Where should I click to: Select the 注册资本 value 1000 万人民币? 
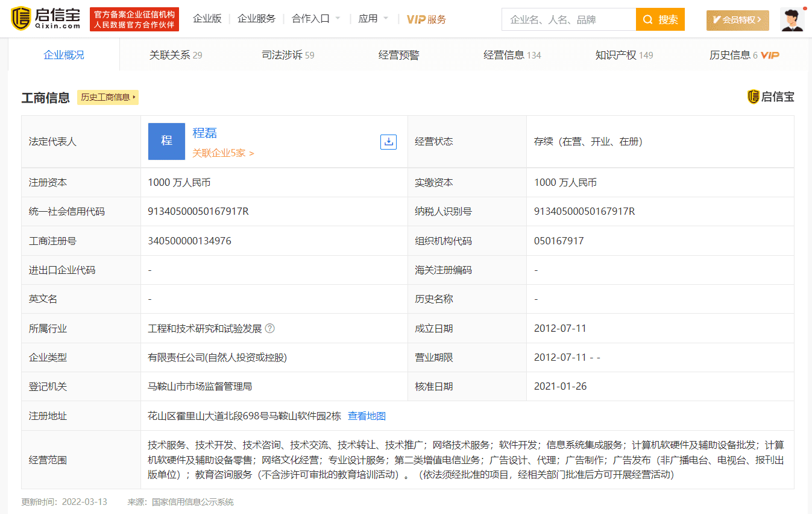(x=179, y=182)
